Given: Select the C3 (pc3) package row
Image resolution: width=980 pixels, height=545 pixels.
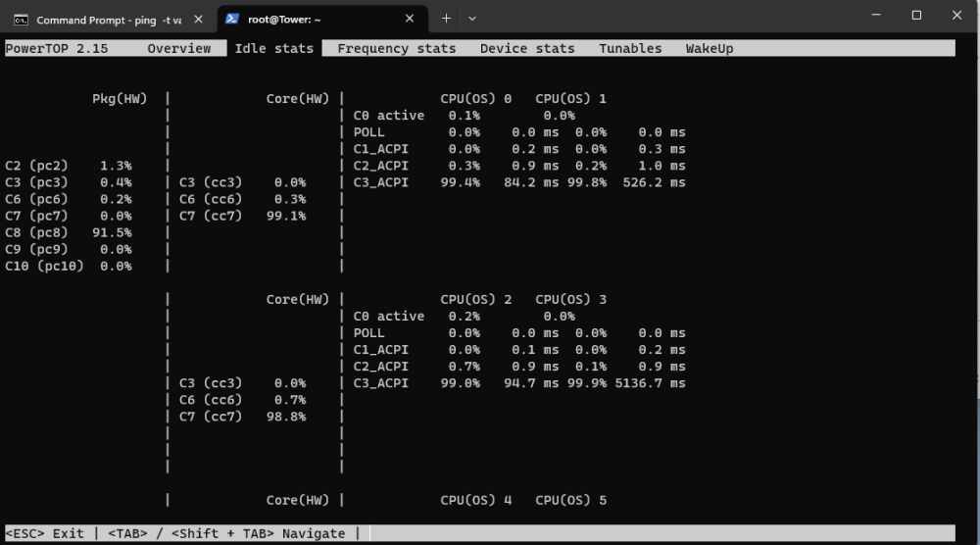Looking at the screenshot, I should click(69, 182).
